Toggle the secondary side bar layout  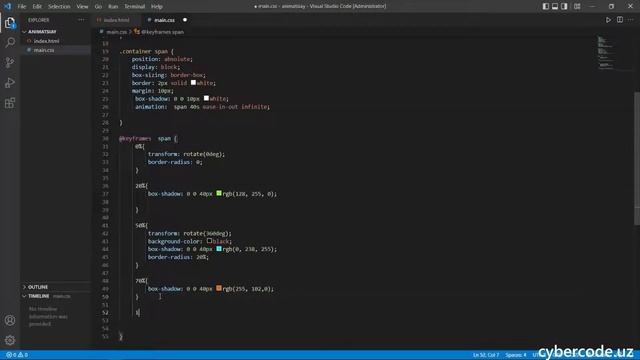[x=564, y=6]
